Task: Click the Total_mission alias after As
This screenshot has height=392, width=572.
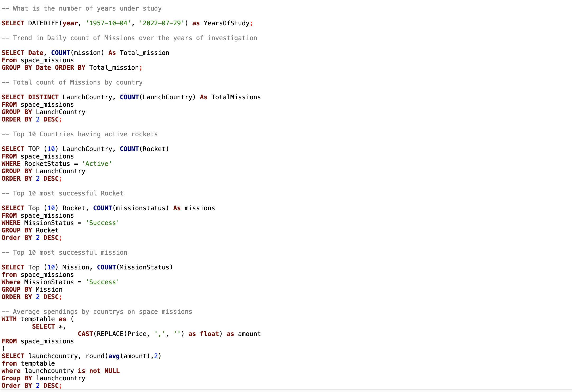Action: click(x=144, y=53)
